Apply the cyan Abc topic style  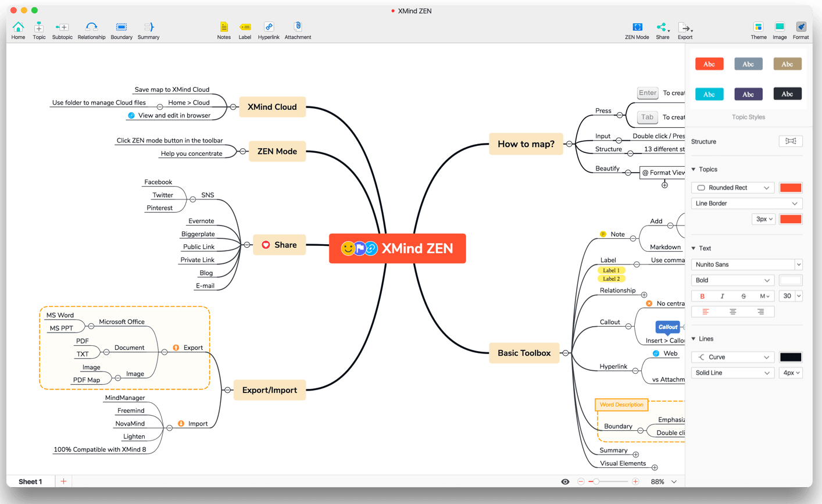tap(709, 94)
